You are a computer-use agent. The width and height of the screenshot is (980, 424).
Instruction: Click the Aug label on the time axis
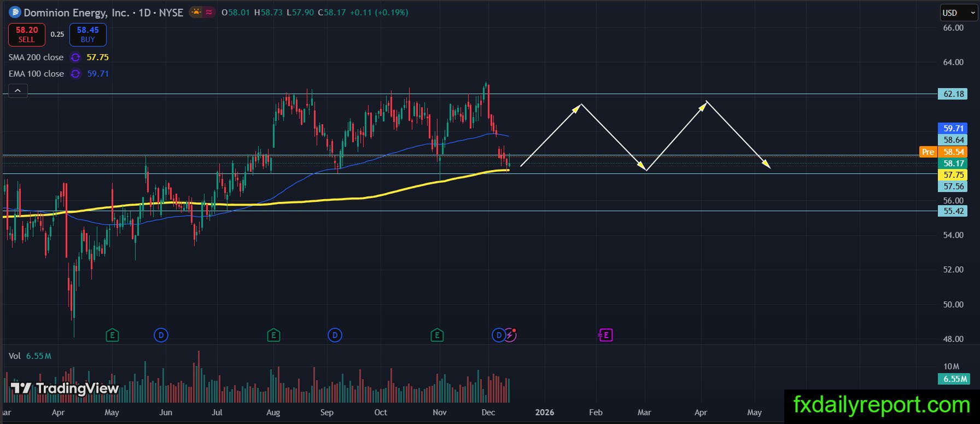pyautogui.click(x=273, y=413)
